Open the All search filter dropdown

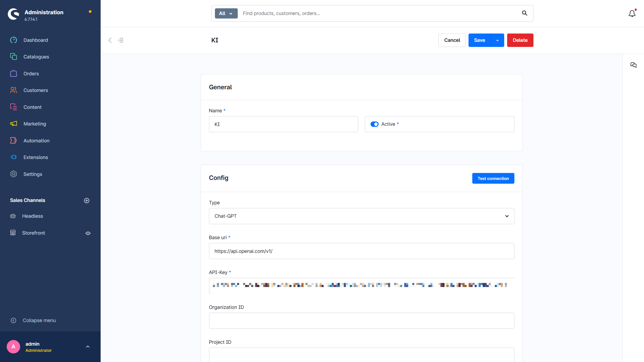(x=226, y=13)
